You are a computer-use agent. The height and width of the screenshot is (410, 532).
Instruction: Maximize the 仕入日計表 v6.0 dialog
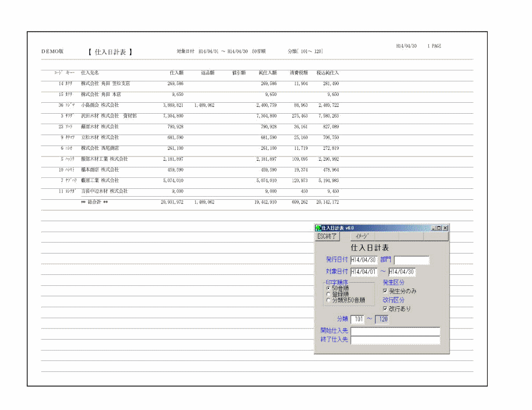tap(439, 228)
